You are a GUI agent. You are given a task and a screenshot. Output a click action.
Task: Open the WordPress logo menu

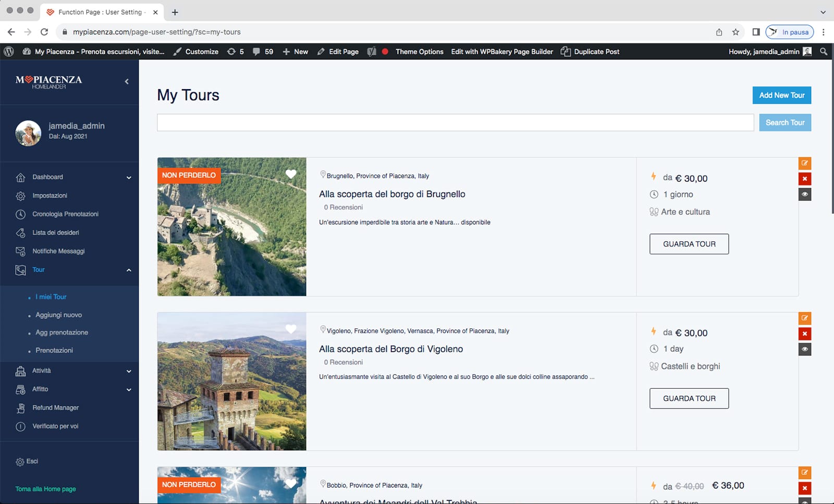(8, 52)
